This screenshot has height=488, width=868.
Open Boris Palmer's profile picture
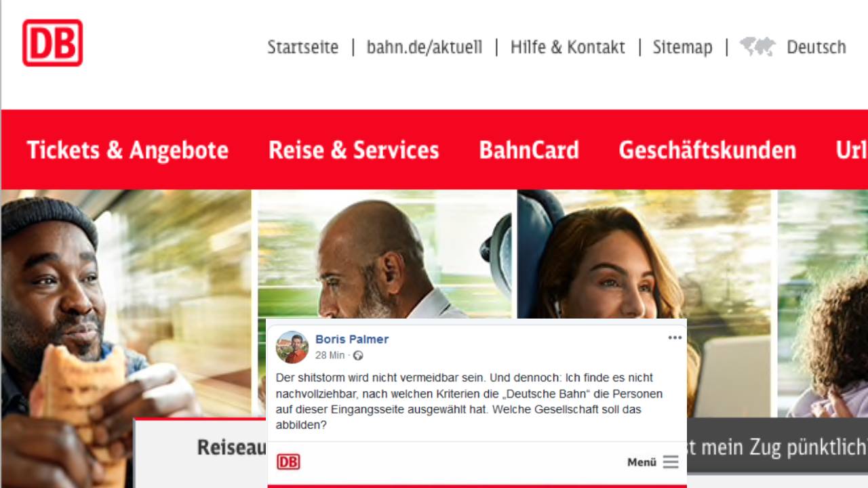click(292, 347)
